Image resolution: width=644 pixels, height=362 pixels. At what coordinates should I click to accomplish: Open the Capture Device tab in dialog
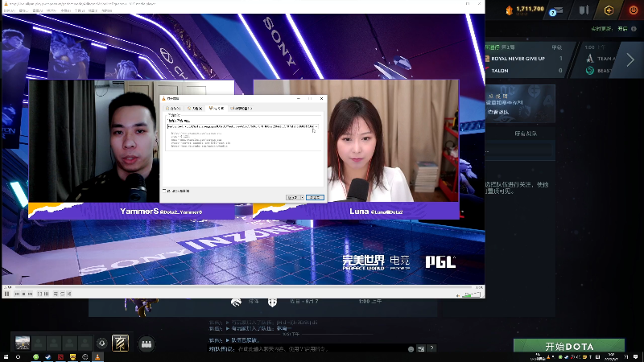point(241,109)
